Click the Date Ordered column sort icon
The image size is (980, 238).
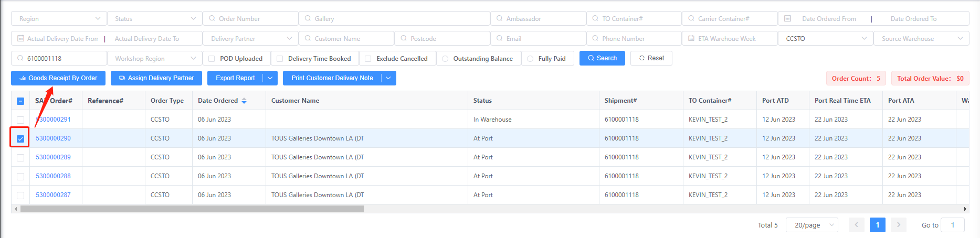pyautogui.click(x=244, y=101)
